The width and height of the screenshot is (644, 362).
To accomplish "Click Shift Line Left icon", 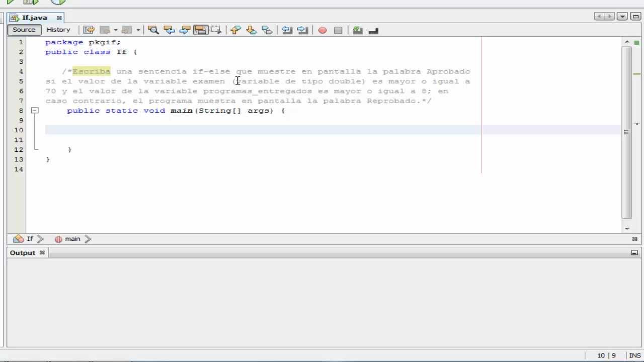I will coord(287,30).
